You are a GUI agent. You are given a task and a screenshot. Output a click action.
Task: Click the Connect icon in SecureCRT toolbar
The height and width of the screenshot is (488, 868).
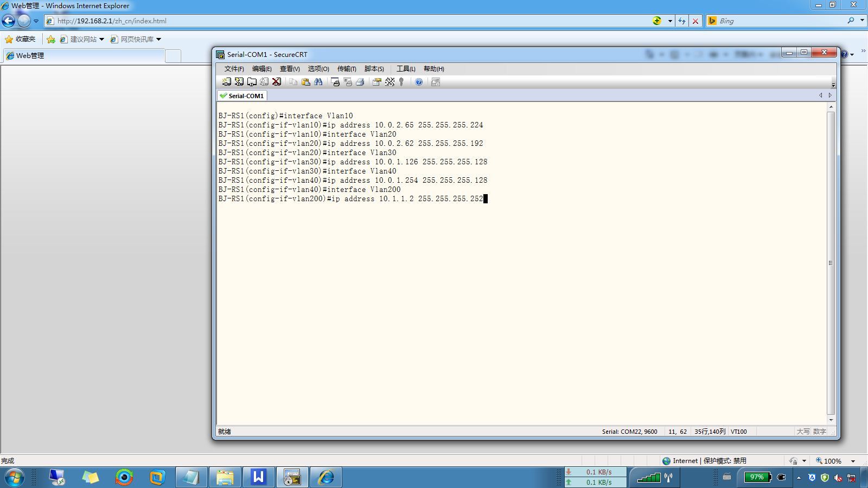tap(226, 82)
